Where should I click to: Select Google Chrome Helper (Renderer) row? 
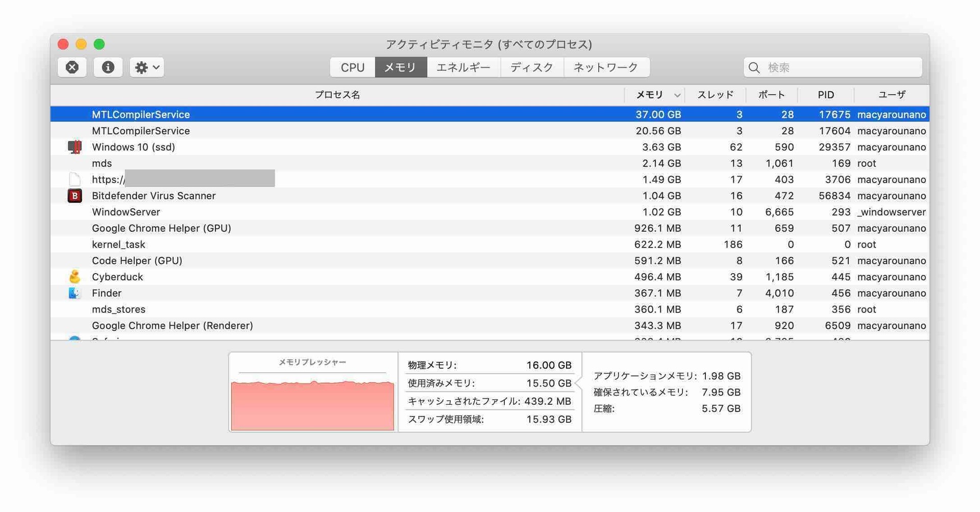[x=490, y=326]
